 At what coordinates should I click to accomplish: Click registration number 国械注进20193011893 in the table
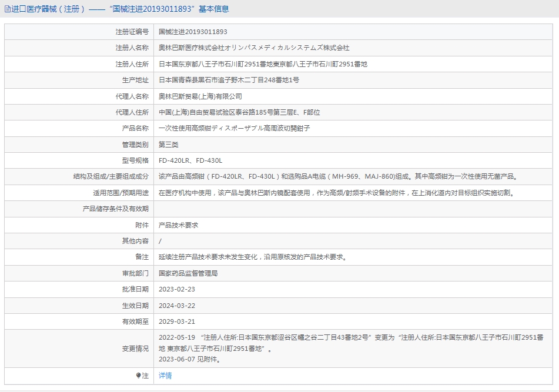coord(193,32)
